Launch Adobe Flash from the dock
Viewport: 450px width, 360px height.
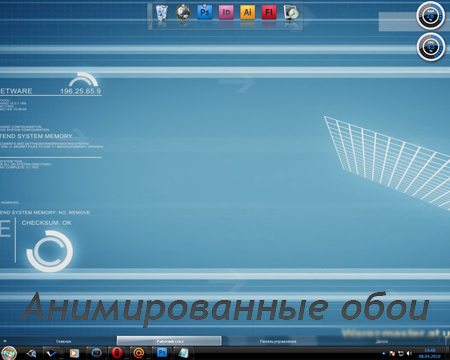point(269,13)
